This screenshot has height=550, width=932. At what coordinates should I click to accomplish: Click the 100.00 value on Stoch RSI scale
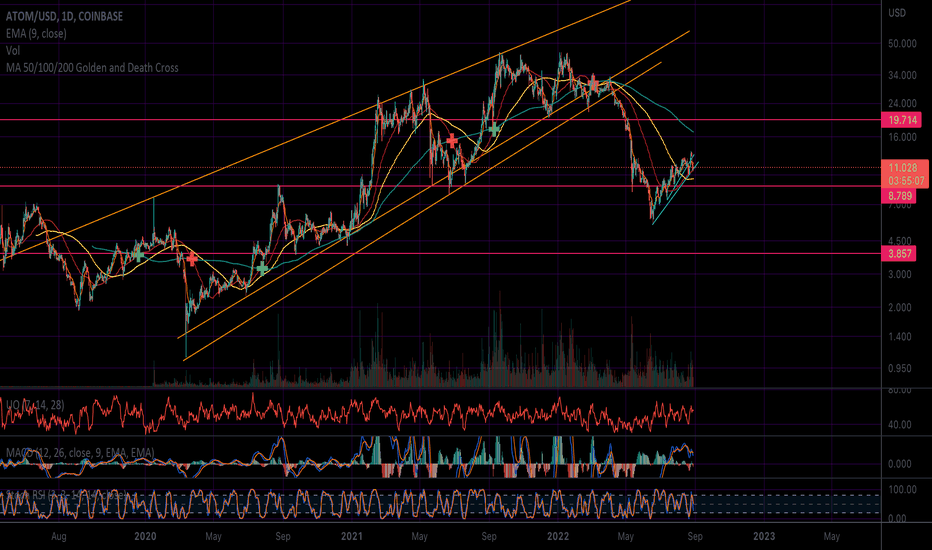[x=902, y=489]
